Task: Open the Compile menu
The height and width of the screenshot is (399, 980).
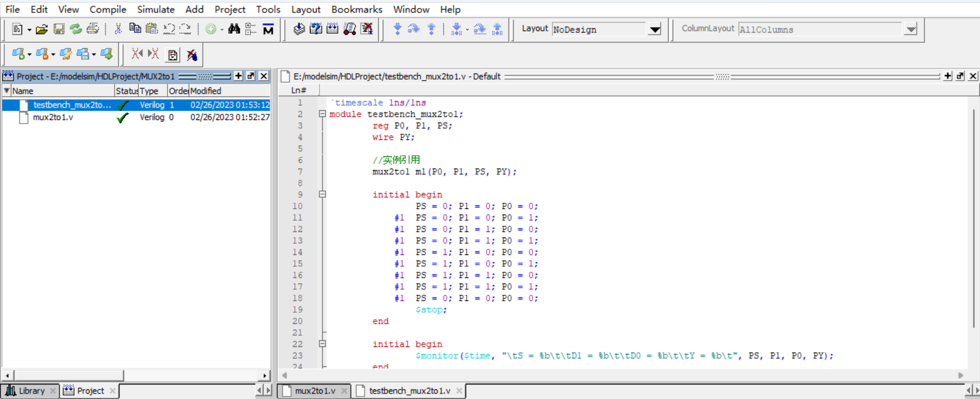Action: click(x=107, y=9)
